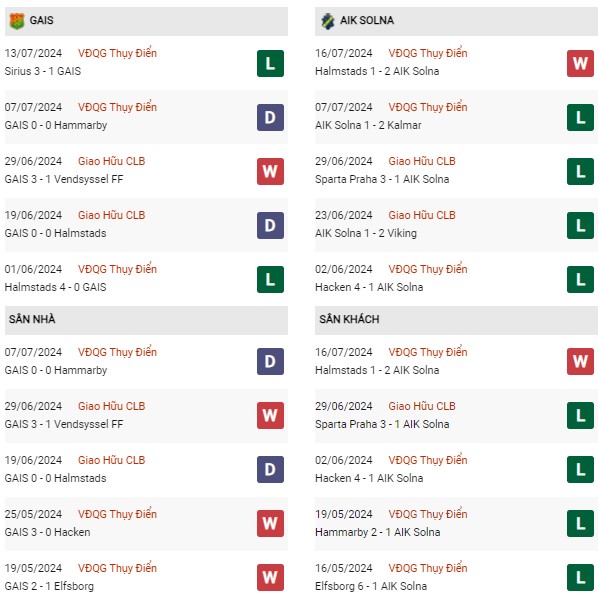
Task: Select the SÂN KHÁCH section header
Action: [x=456, y=320]
